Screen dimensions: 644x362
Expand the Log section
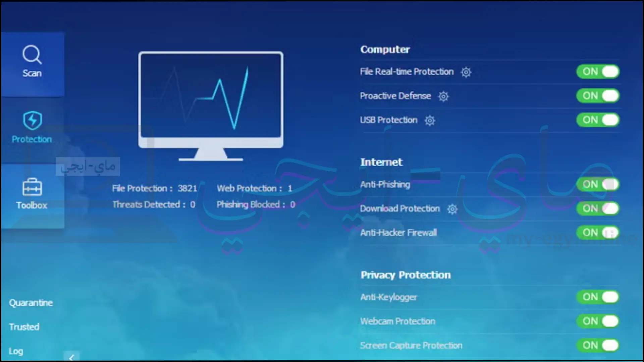16,351
